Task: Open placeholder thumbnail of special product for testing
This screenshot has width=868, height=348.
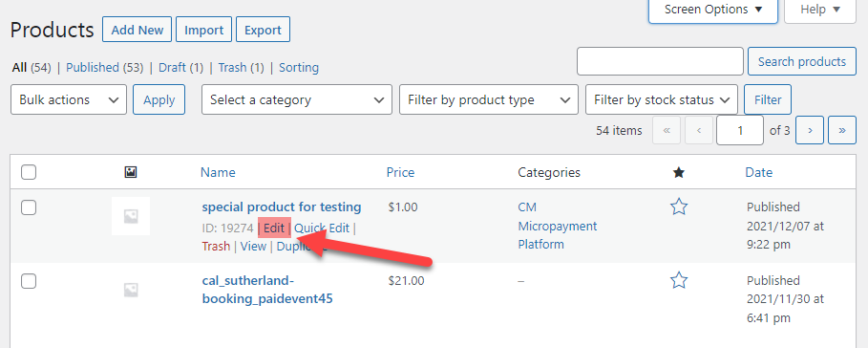Action: point(131,216)
